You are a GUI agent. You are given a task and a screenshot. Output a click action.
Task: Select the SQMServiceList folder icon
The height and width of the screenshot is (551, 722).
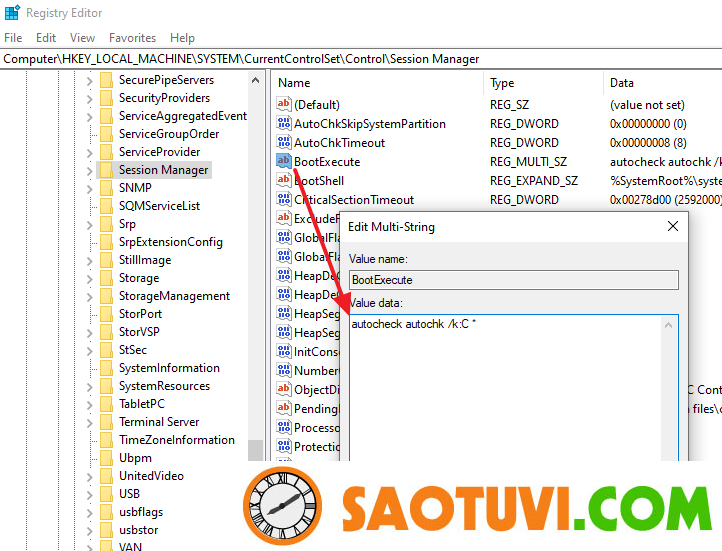(106, 206)
